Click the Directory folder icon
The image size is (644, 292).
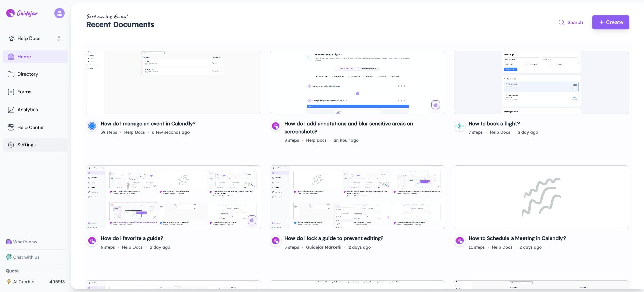click(x=11, y=74)
